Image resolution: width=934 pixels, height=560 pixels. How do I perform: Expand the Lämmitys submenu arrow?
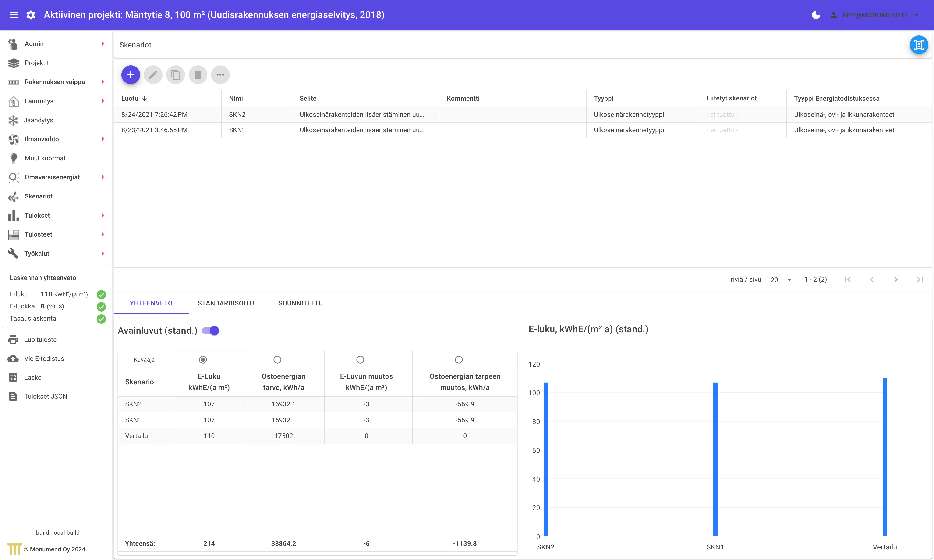point(103,101)
